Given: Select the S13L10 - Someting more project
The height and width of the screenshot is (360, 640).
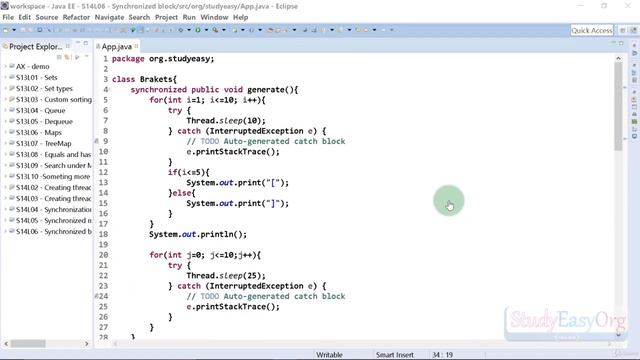Looking at the screenshot, I should point(53,176).
